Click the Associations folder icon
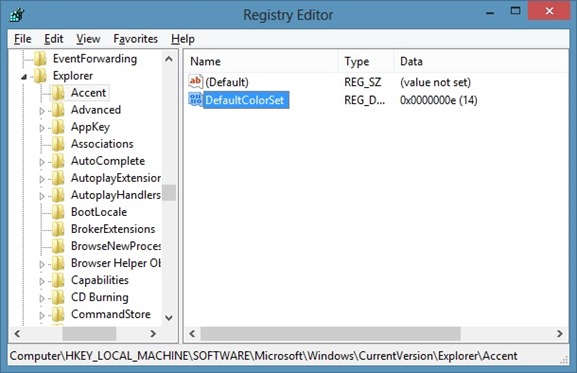 pos(58,144)
